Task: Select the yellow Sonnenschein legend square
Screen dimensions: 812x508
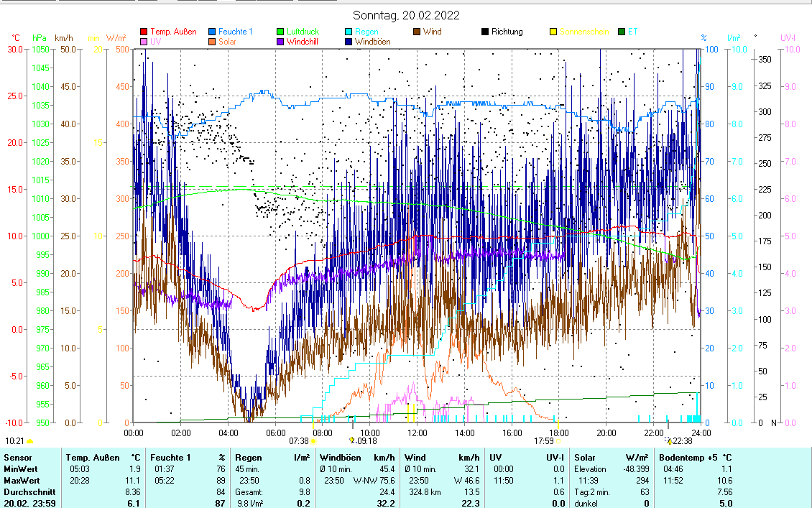Action: pyautogui.click(x=553, y=32)
